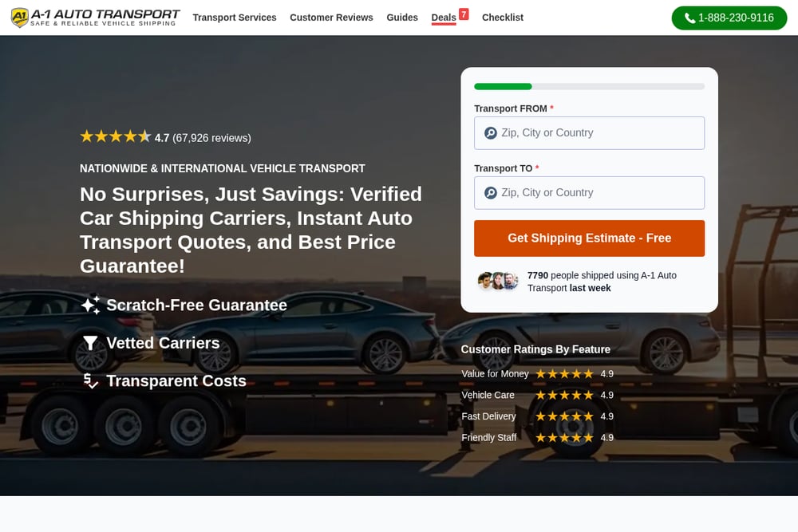
Task: Click the 'Customer Ratings By Feature' heading
Action: click(535, 349)
